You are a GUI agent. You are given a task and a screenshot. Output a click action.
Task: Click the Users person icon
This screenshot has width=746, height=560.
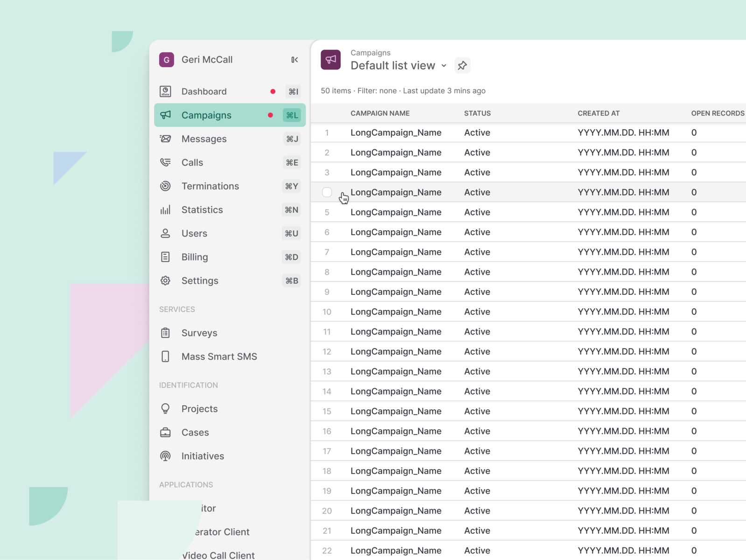[x=166, y=233]
